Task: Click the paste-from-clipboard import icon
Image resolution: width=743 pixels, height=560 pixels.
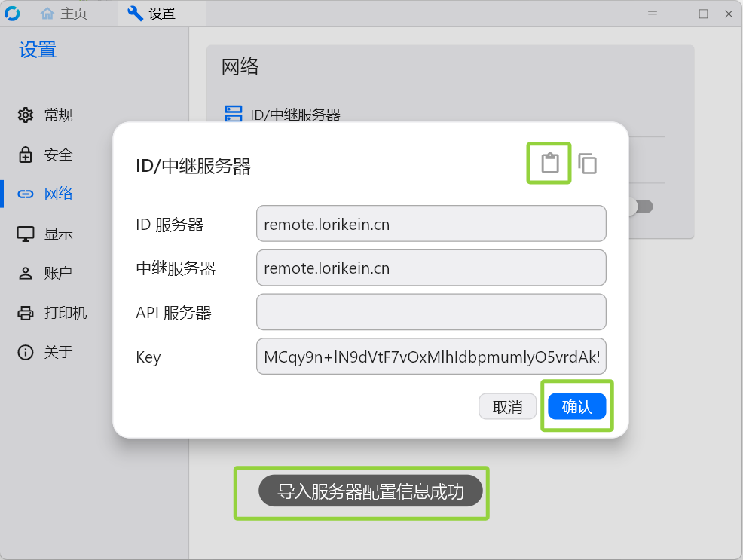Action: tap(549, 163)
